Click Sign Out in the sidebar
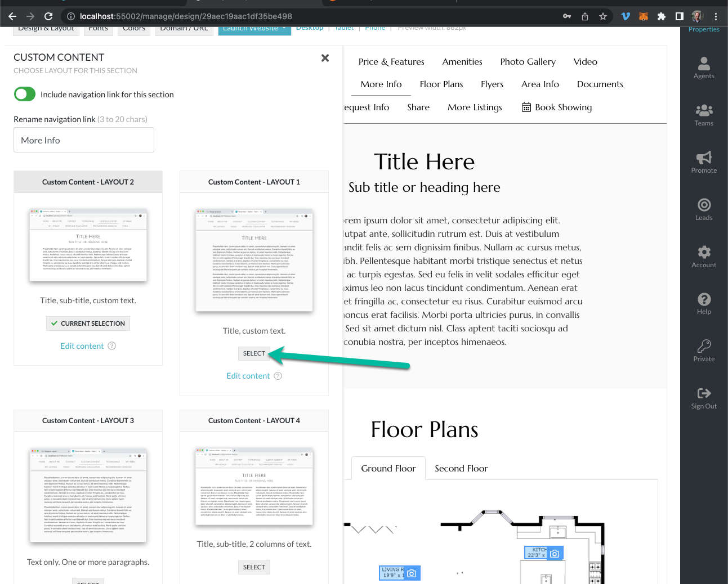The image size is (728, 584). (704, 398)
